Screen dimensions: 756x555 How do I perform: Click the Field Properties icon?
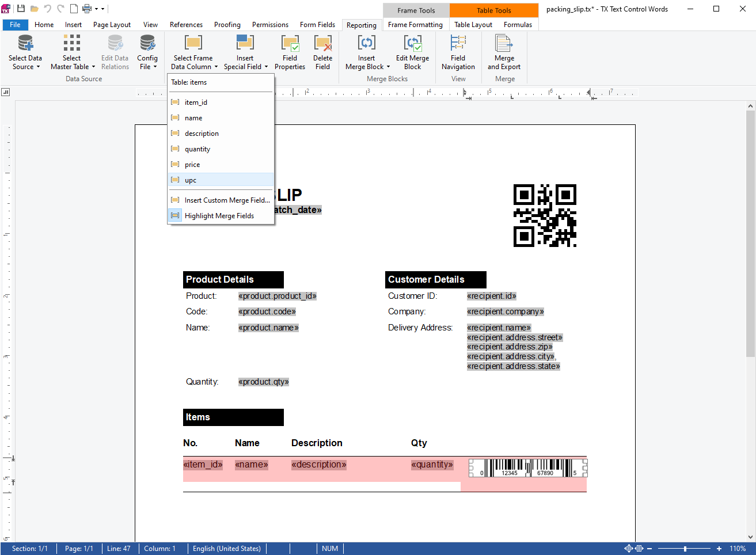coord(290,44)
